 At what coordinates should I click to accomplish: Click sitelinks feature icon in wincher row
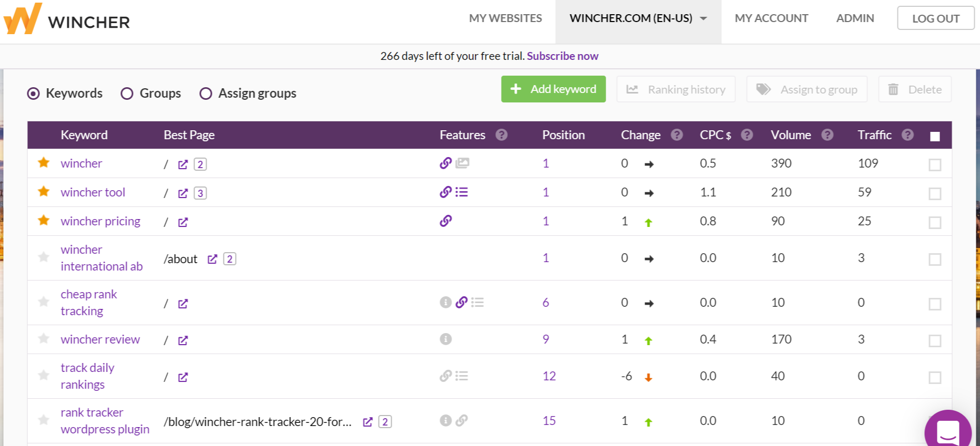point(446,163)
